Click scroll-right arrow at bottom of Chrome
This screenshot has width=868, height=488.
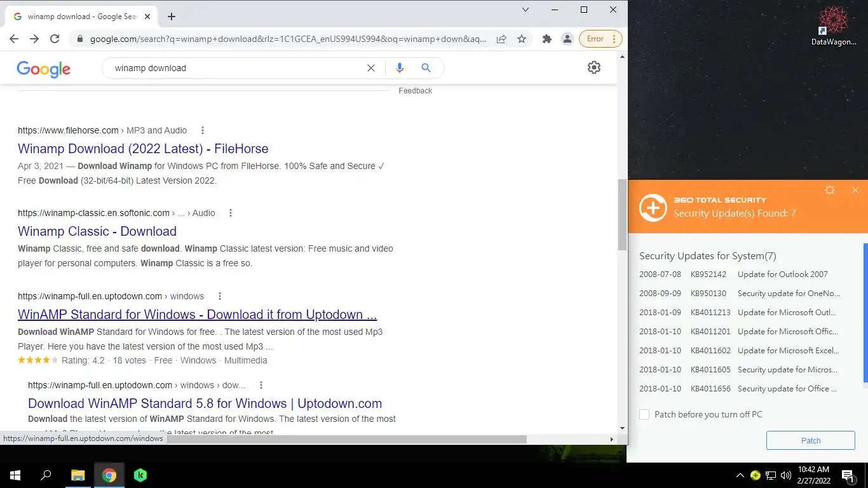(x=612, y=439)
